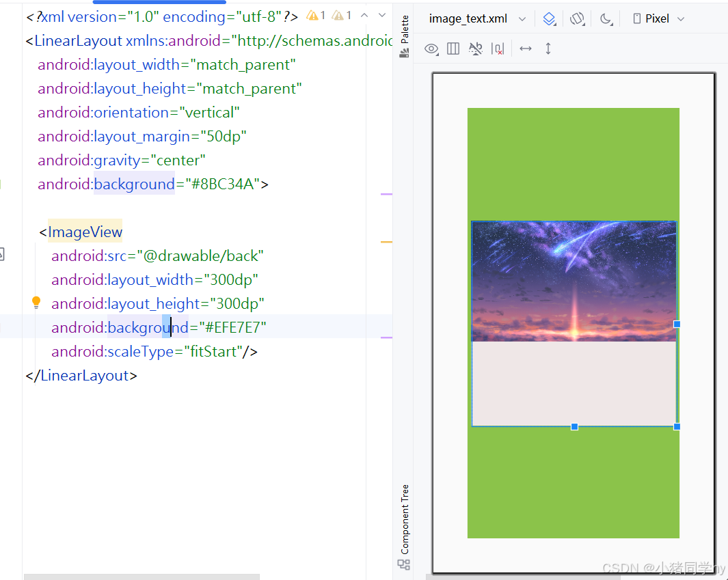Click the ImageView tag in code
728x580 pixels.
point(85,232)
